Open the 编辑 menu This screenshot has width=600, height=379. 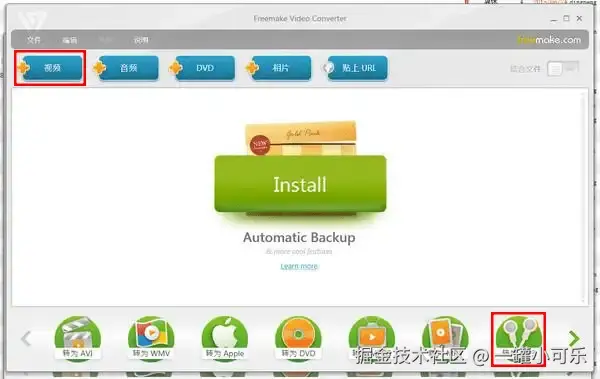(70, 40)
